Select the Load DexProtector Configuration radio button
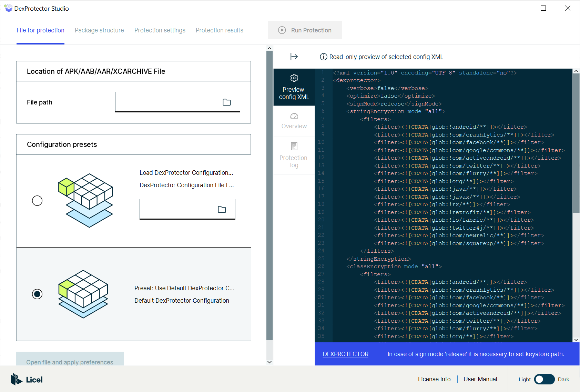 [x=37, y=201]
